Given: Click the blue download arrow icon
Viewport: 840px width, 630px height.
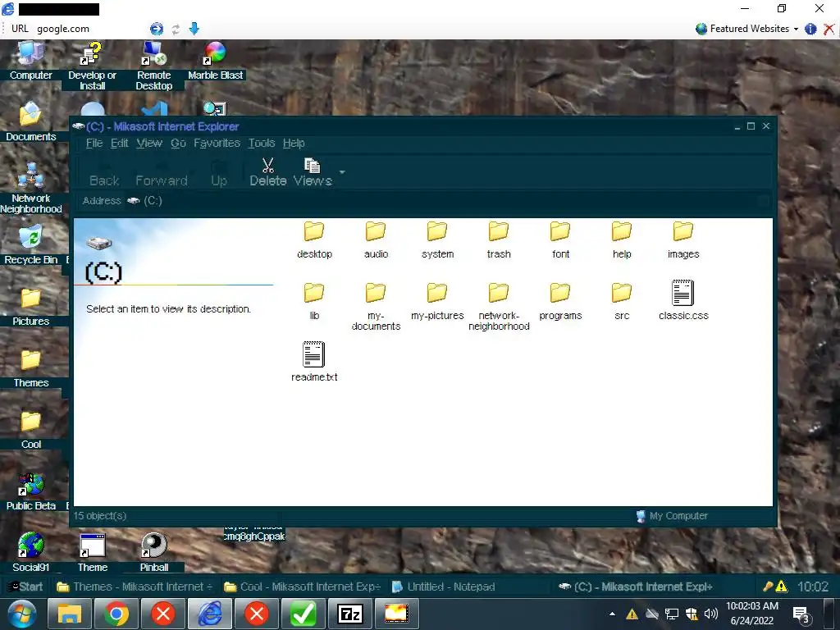Looking at the screenshot, I should (194, 29).
